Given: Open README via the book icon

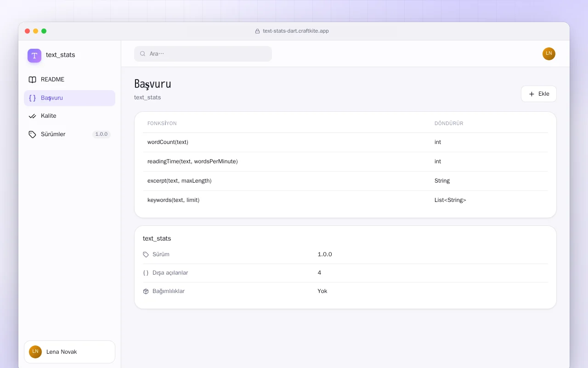Looking at the screenshot, I should pyautogui.click(x=32, y=80).
